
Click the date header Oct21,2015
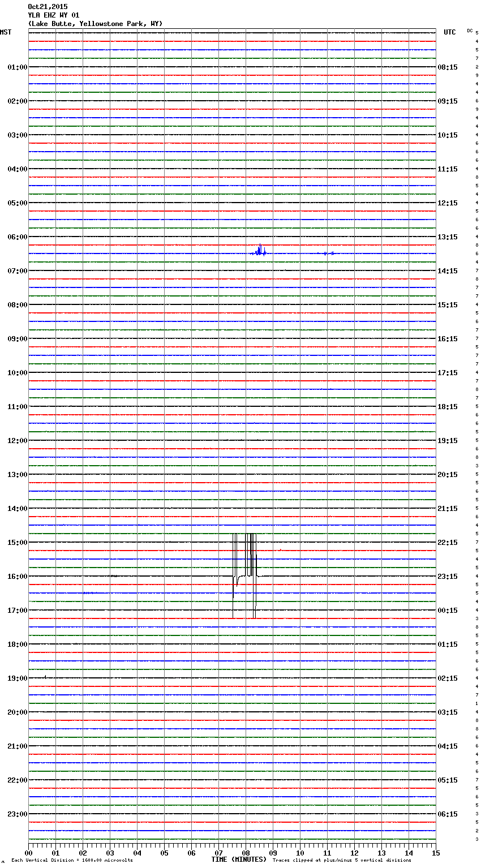48,7
